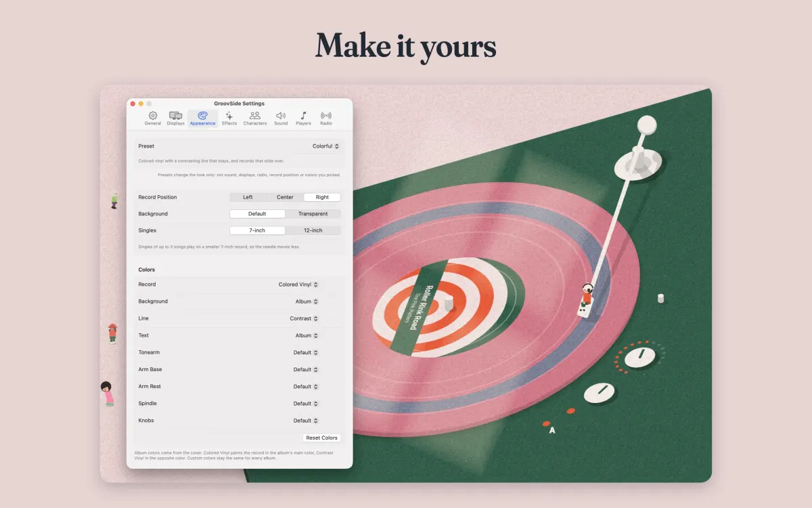Open the Background color Album dropdown
812x508 pixels.
coord(307,301)
